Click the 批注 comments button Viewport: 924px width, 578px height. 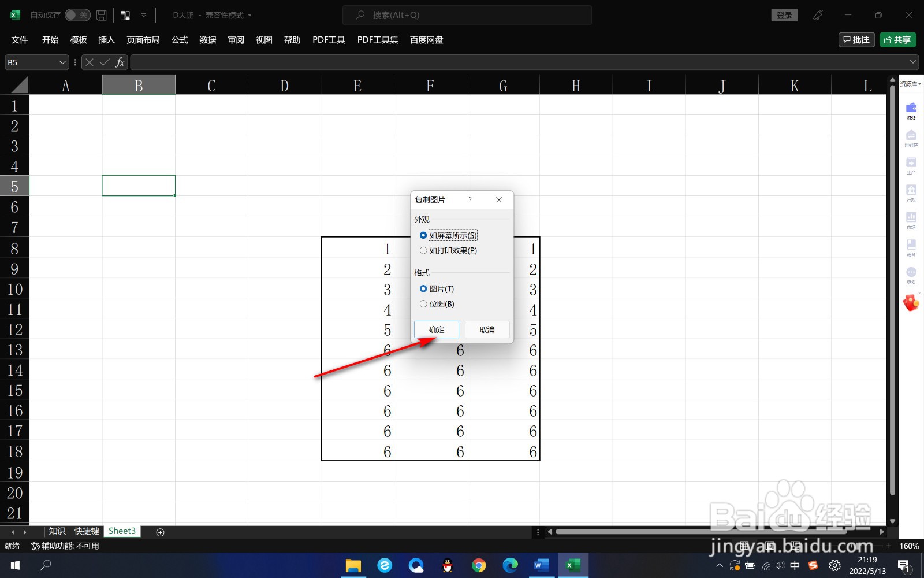click(x=857, y=40)
